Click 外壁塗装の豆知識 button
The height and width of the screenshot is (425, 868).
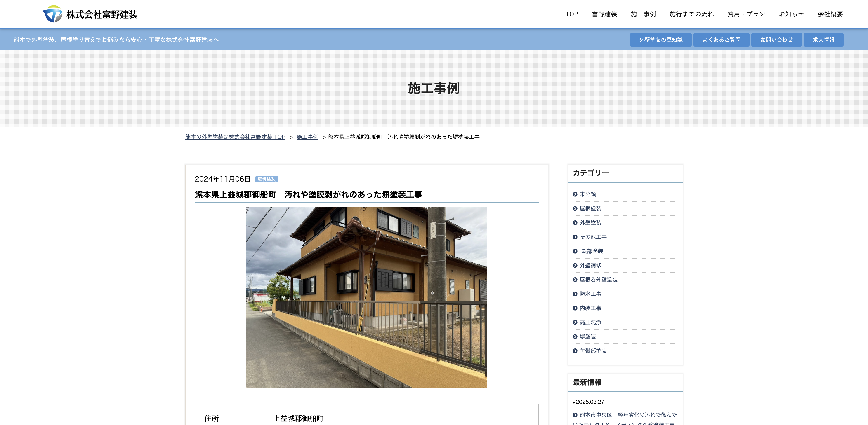coord(660,40)
